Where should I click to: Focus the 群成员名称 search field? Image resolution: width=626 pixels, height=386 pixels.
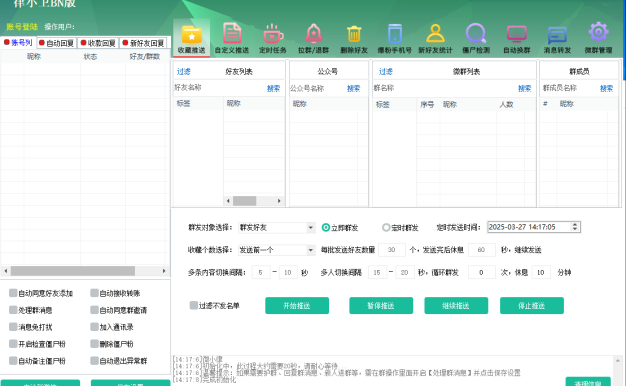click(x=570, y=88)
